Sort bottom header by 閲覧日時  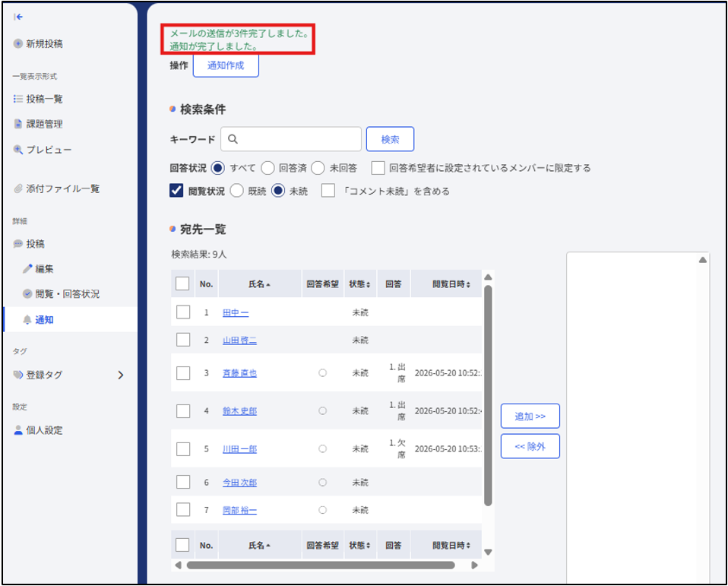tap(451, 545)
